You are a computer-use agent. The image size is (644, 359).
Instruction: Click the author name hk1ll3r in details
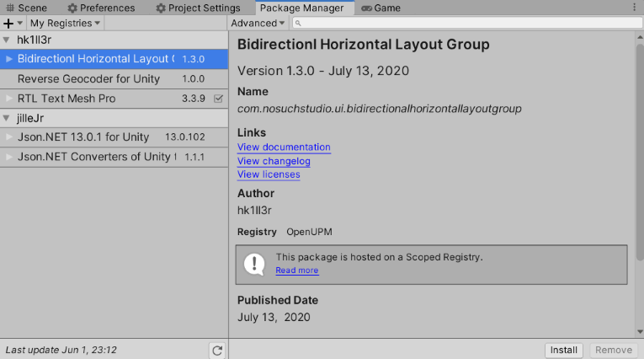(x=254, y=210)
